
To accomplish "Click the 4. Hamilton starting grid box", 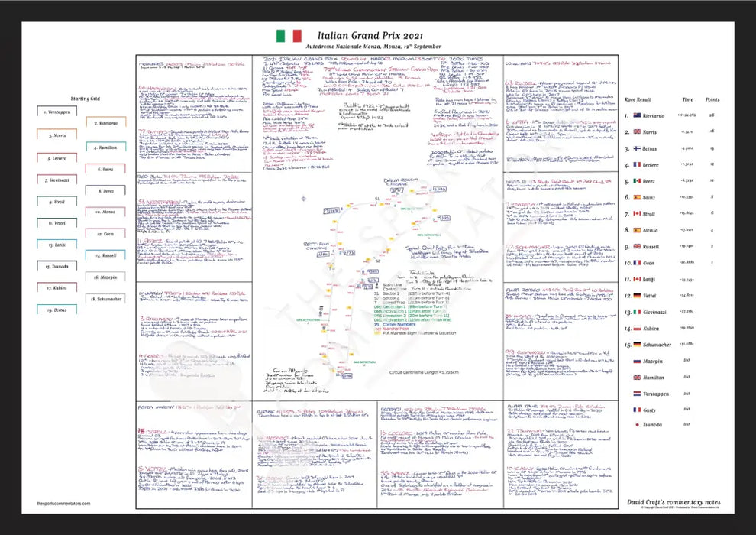I will 106,148.
